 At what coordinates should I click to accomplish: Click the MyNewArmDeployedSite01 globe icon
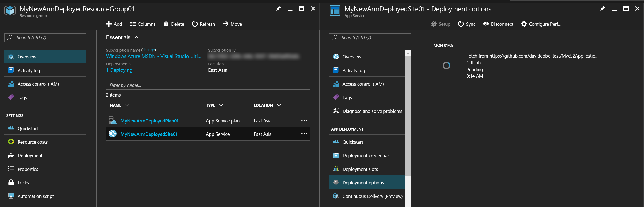point(112,134)
